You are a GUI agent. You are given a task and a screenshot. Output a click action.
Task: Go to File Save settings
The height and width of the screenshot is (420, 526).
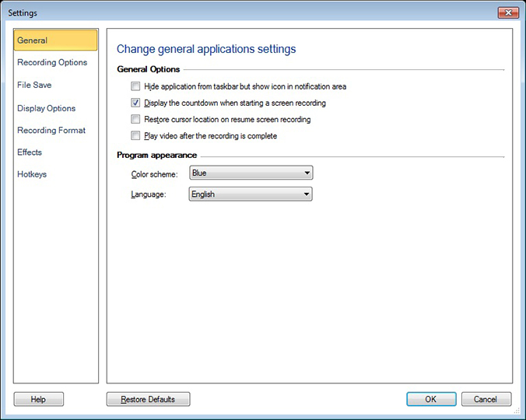(x=34, y=85)
